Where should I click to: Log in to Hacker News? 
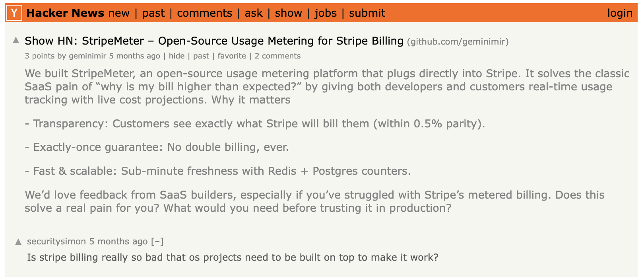click(620, 13)
